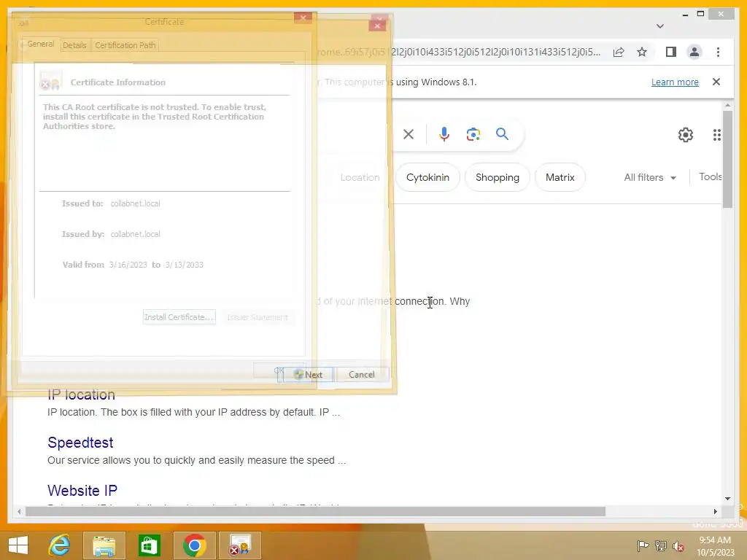The height and width of the screenshot is (560, 747).
Task: Expand the All filters dropdown
Action: point(650,178)
